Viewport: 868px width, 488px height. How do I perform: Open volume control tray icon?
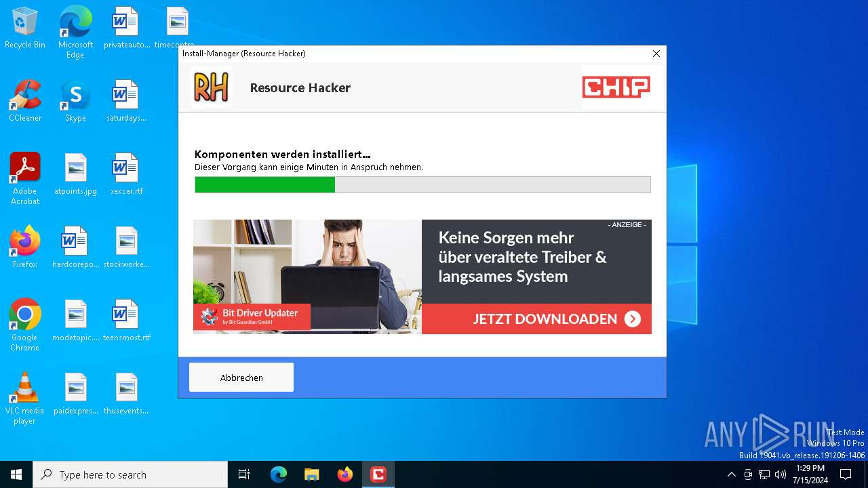coord(781,474)
